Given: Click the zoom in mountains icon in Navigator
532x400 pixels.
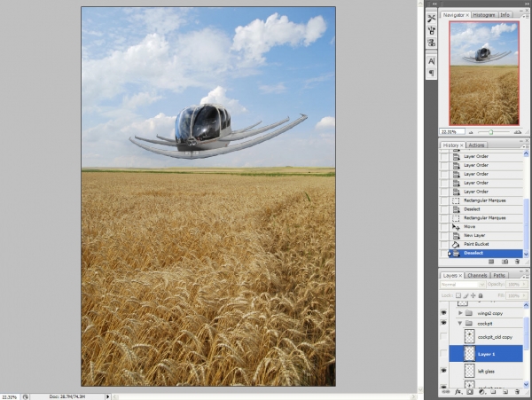Looking at the screenshot, I should [x=518, y=132].
